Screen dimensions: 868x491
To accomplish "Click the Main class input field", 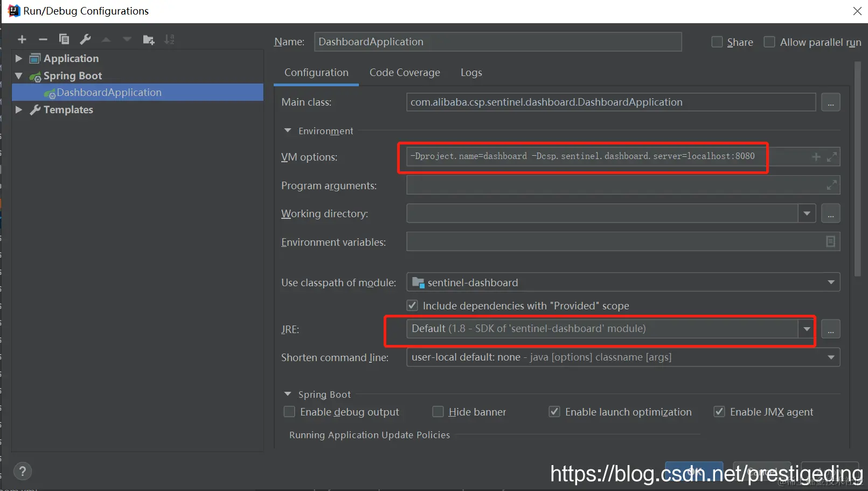I will point(611,102).
